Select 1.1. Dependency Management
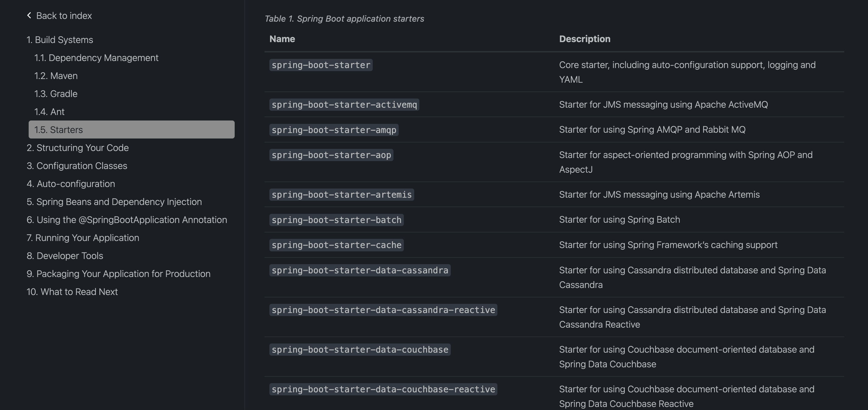This screenshot has height=410, width=868. pos(96,57)
